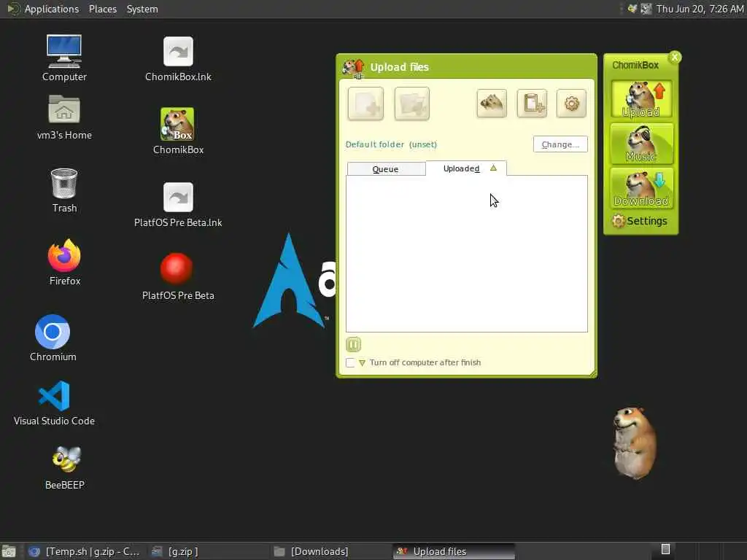Enable Turn off computer after finish

point(351,363)
